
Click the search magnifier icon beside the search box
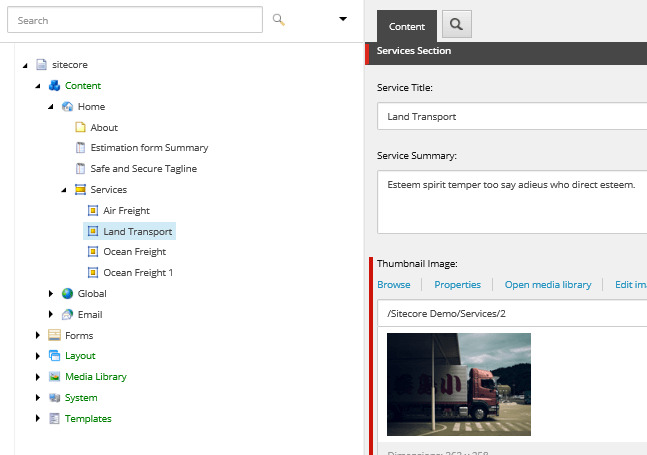tap(279, 20)
